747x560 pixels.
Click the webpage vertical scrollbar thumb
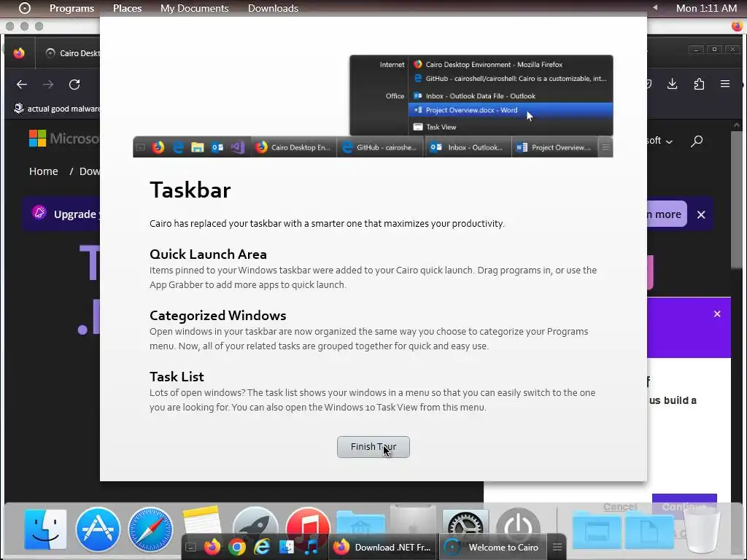737,200
